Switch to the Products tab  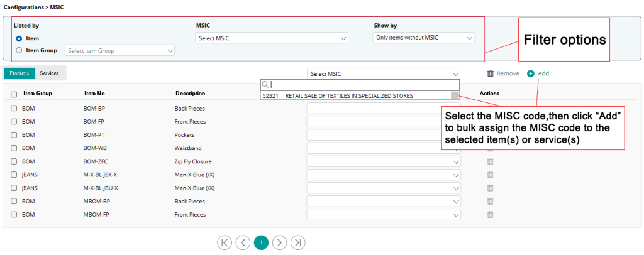tap(19, 73)
